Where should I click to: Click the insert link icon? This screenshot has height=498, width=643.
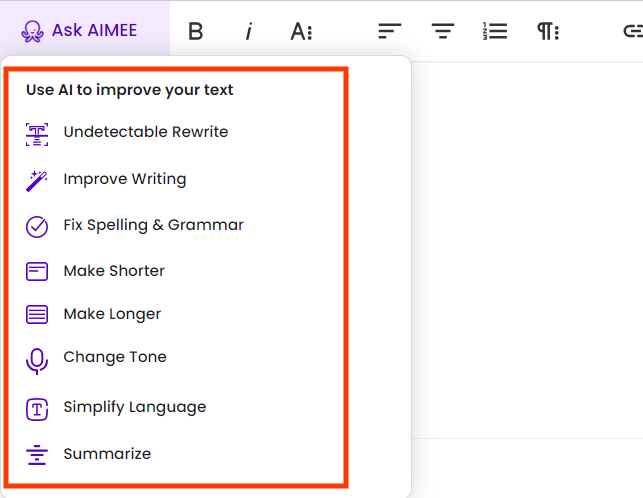[x=633, y=32]
